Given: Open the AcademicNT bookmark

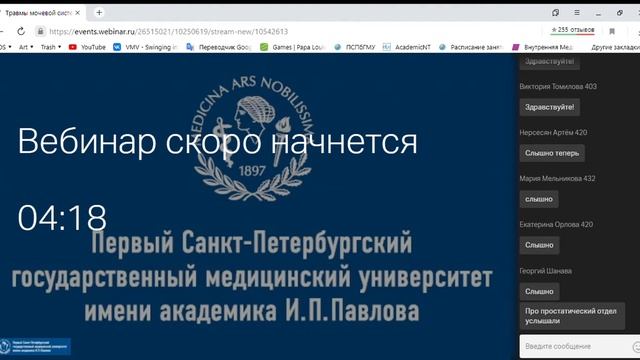Looking at the screenshot, I should [407, 47].
